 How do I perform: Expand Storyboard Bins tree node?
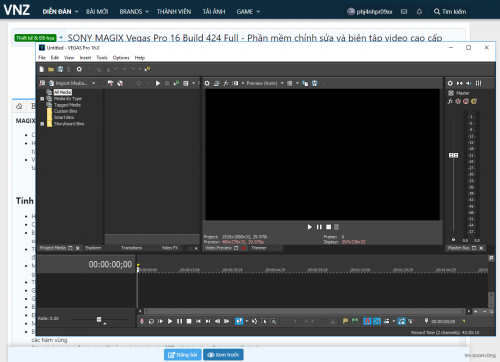click(42, 124)
